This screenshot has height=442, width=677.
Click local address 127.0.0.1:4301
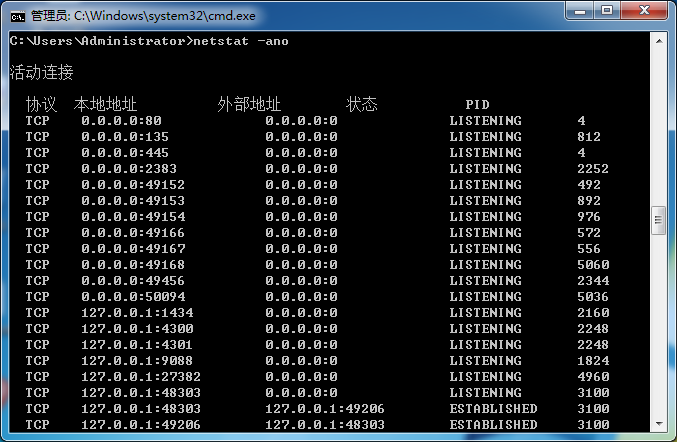(x=137, y=344)
